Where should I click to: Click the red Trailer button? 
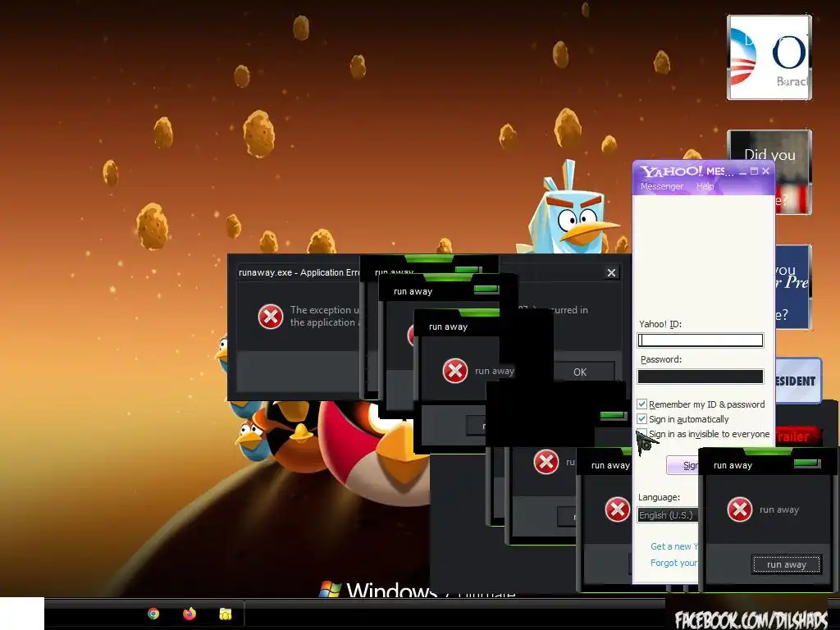pyautogui.click(x=798, y=436)
